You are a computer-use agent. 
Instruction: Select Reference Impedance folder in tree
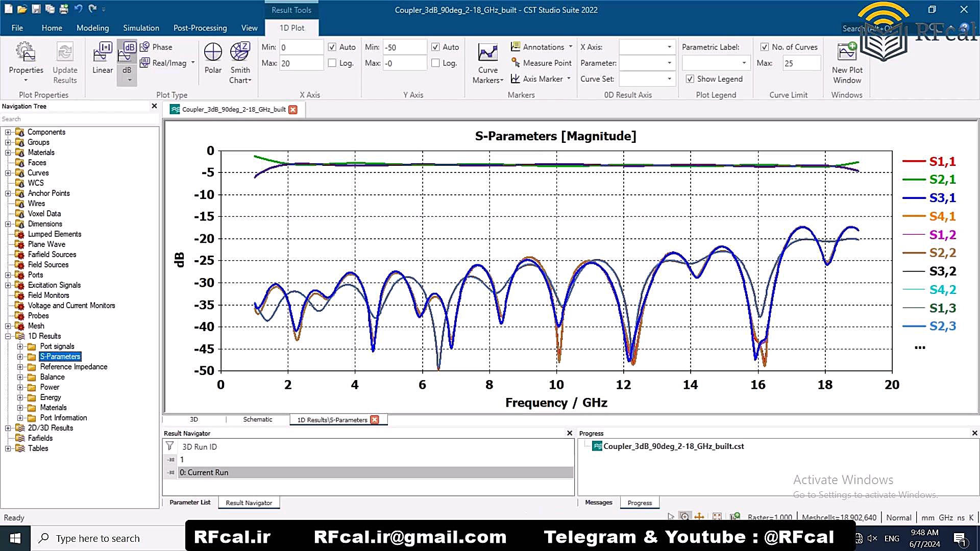point(73,367)
